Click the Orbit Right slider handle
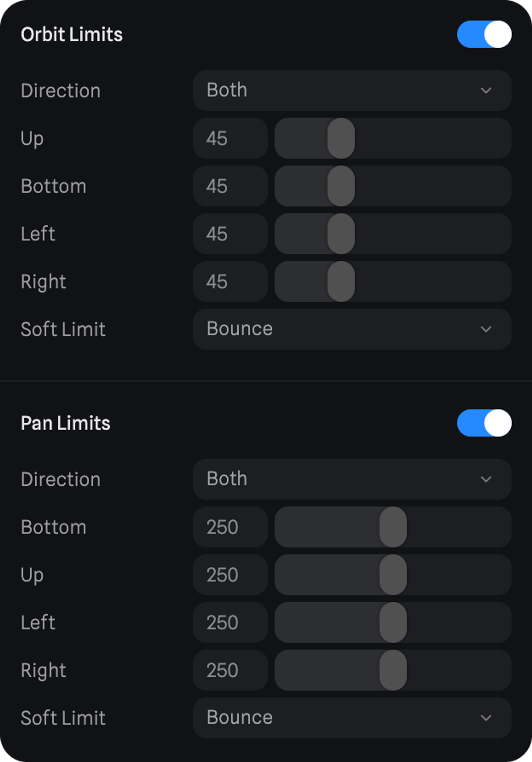The image size is (532, 762). click(341, 281)
